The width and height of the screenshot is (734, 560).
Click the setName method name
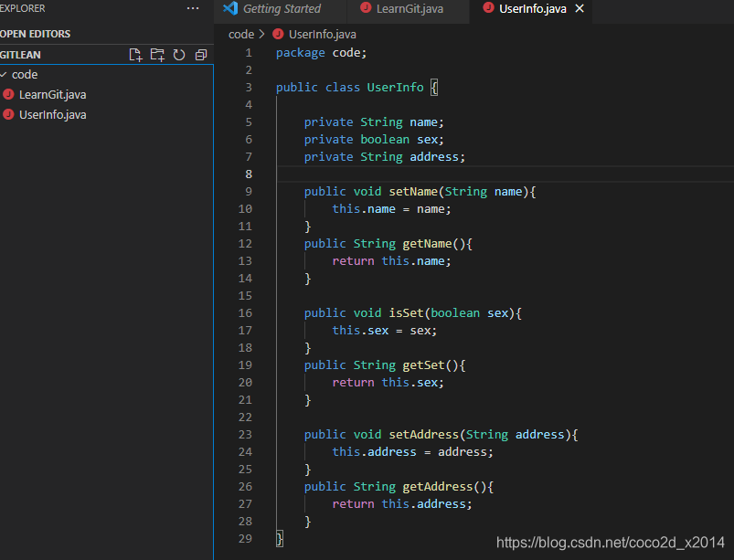coord(413,191)
